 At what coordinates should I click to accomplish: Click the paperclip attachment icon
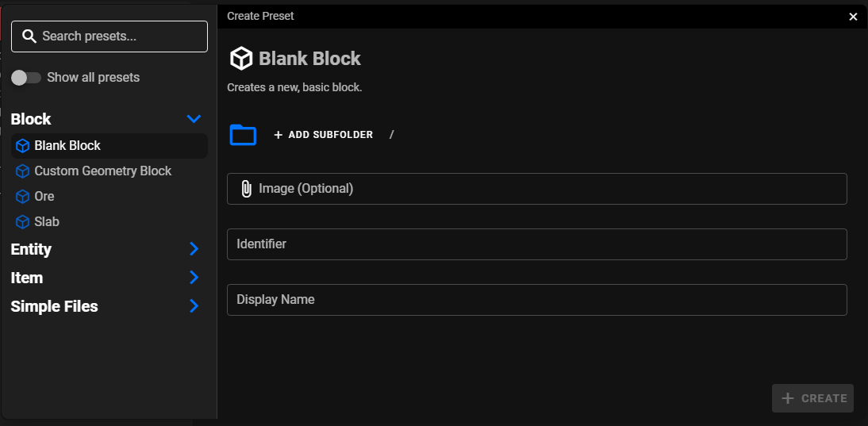246,189
